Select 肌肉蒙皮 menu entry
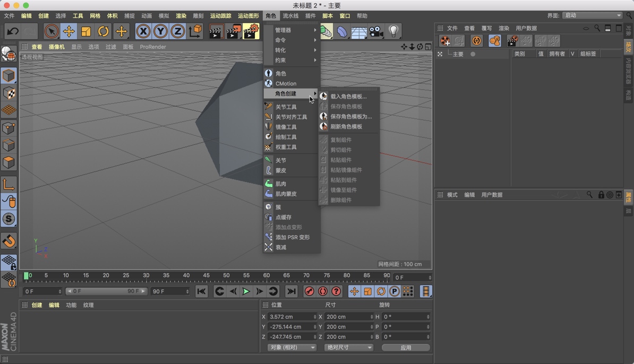Viewport: 634px width, 364px height. click(x=292, y=194)
